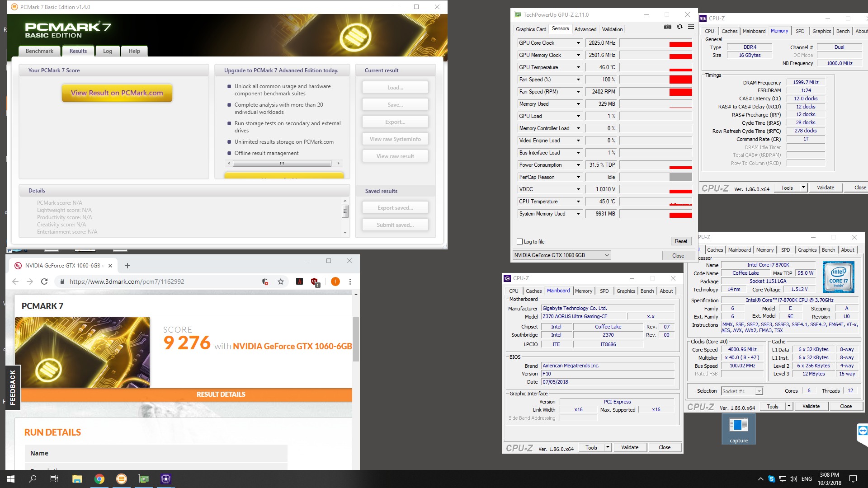868x488 pixels.
Task: Open Windows taskbar search
Action: (x=33, y=479)
